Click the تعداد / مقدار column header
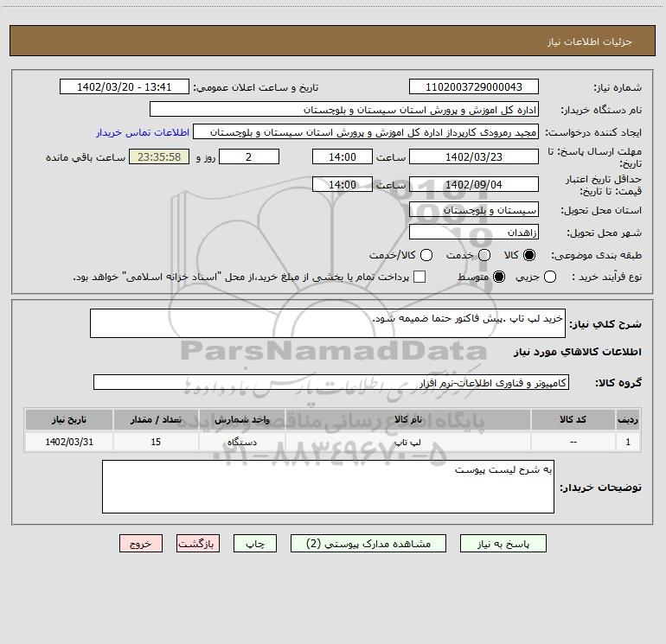 coord(156,419)
